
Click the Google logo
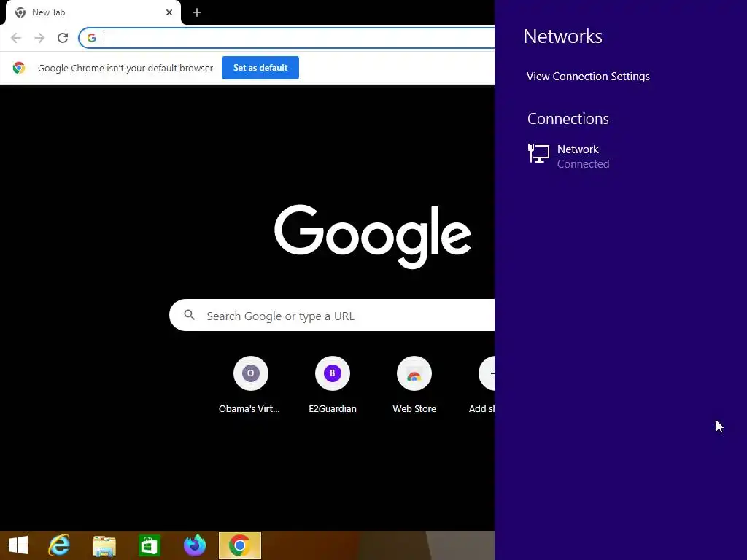373,237
